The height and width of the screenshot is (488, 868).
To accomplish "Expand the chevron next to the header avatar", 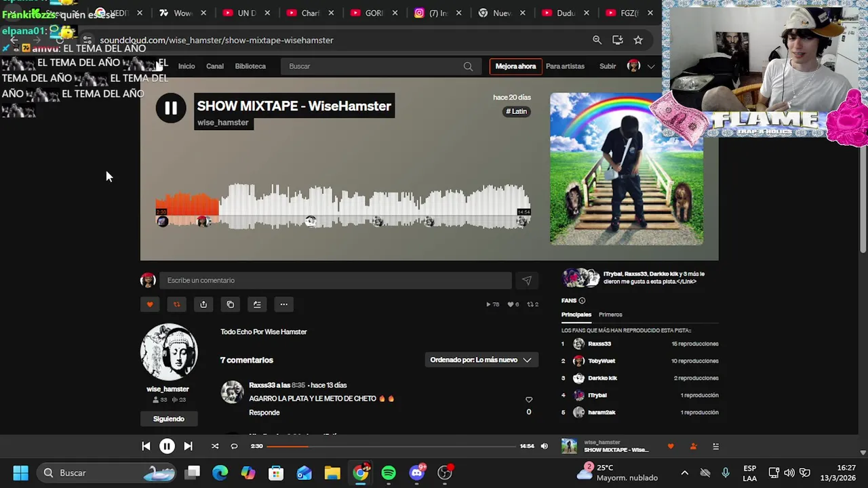I will [x=651, y=66].
